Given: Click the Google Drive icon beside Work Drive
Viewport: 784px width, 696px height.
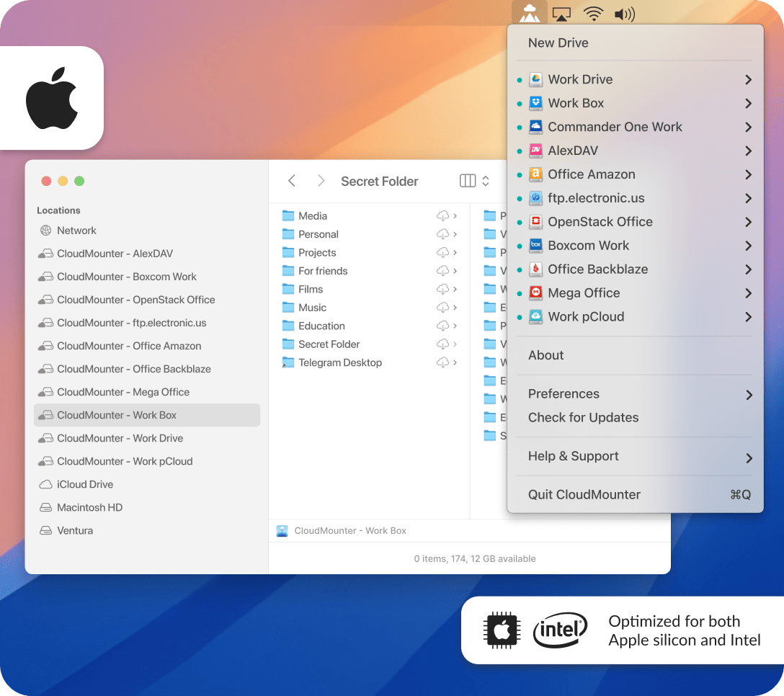Looking at the screenshot, I should pyautogui.click(x=535, y=79).
